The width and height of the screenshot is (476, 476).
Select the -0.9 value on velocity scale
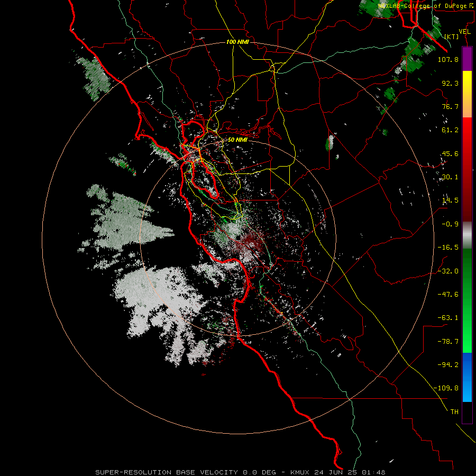click(x=450, y=224)
